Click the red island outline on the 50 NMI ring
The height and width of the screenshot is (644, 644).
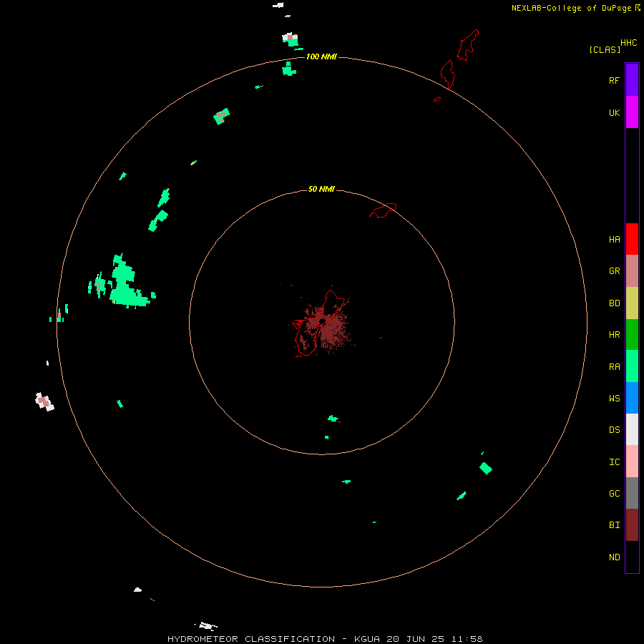(384, 210)
